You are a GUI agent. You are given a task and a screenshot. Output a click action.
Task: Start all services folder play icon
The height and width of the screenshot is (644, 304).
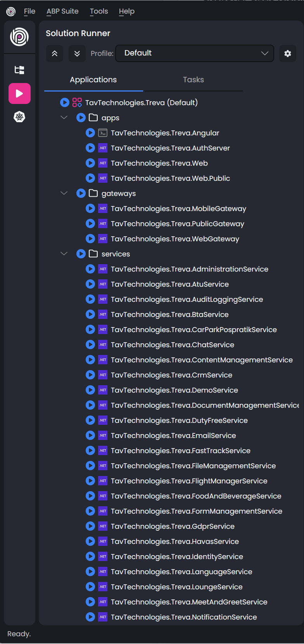pyautogui.click(x=81, y=254)
